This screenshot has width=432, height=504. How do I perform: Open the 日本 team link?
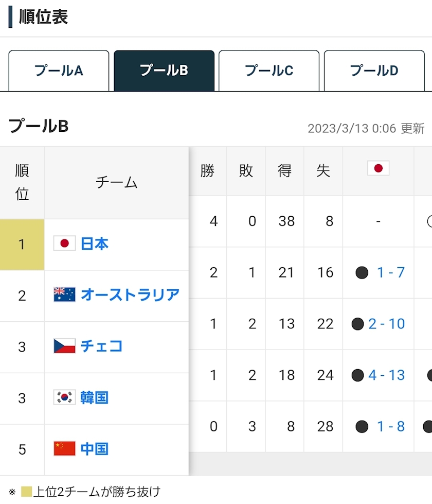click(95, 244)
